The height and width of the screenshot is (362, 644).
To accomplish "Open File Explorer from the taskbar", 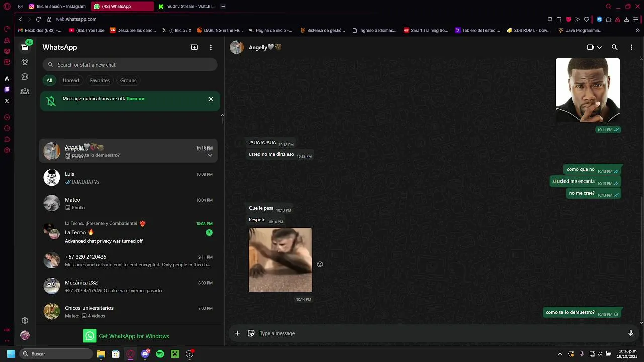I will 101,354.
